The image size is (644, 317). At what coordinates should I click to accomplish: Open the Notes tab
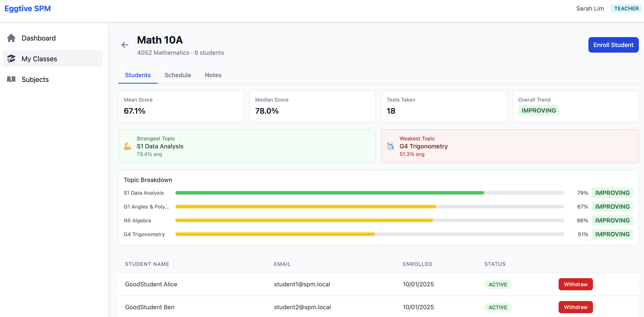(213, 75)
